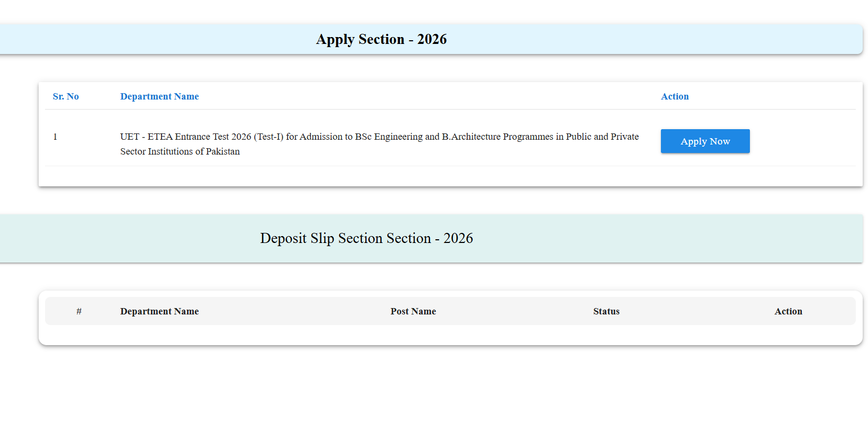This screenshot has width=868, height=424.
Task: Click the 'Post Name' column header
Action: point(413,311)
